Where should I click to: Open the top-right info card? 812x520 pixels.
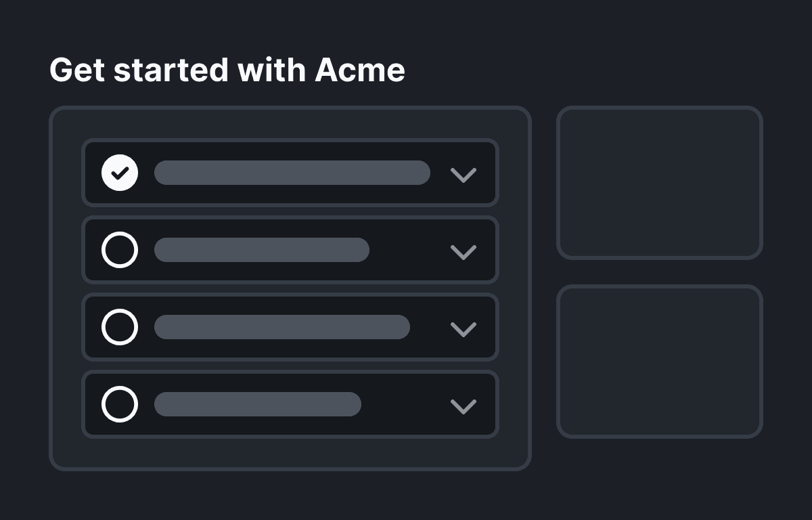660,181
